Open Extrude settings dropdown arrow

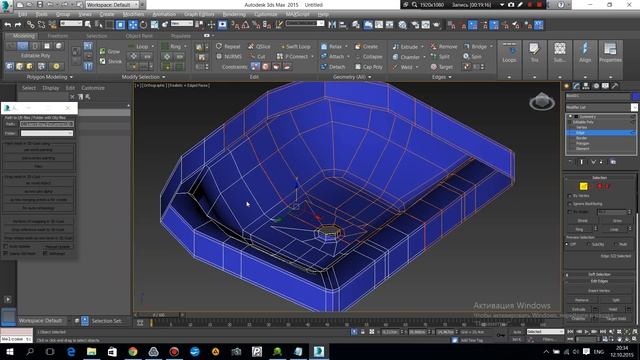(422, 47)
